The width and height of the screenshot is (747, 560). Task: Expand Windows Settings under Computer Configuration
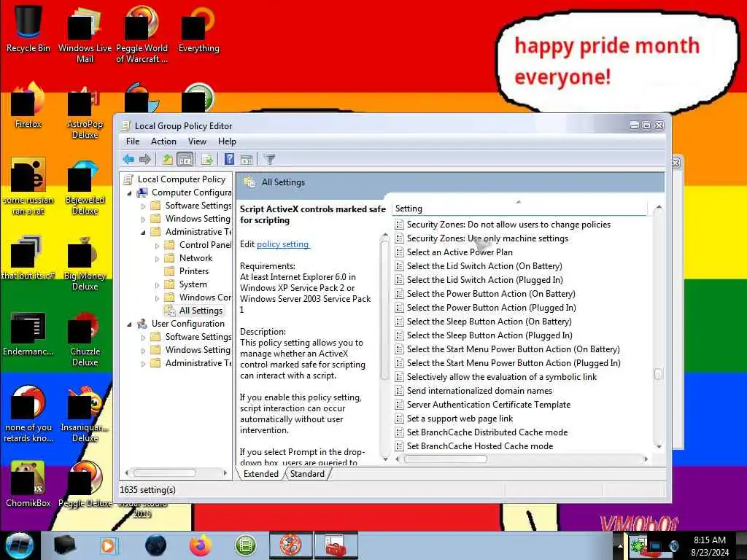pos(143,219)
